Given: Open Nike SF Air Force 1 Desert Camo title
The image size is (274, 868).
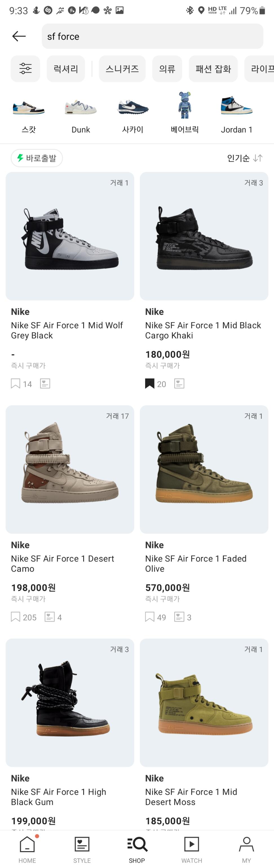Looking at the screenshot, I should [x=62, y=563].
